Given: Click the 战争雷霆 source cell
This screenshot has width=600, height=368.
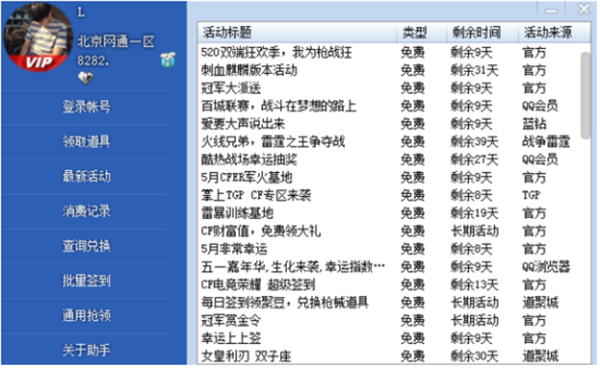Looking at the screenshot, I should [x=546, y=142].
